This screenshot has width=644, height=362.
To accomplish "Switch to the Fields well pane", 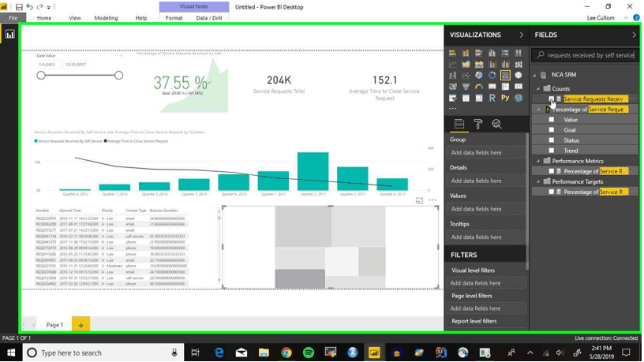I will point(459,124).
